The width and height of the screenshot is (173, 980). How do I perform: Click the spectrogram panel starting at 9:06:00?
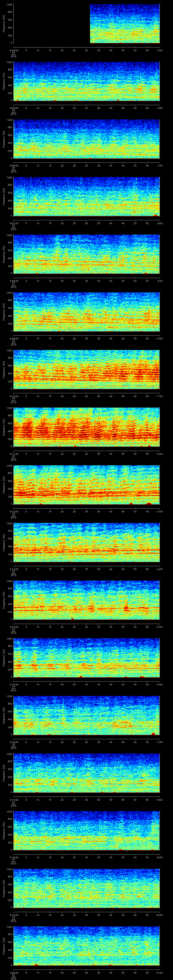click(x=87, y=139)
